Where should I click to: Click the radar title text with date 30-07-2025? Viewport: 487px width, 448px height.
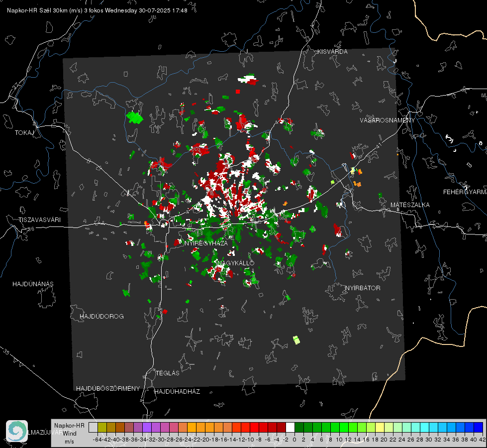point(97,10)
